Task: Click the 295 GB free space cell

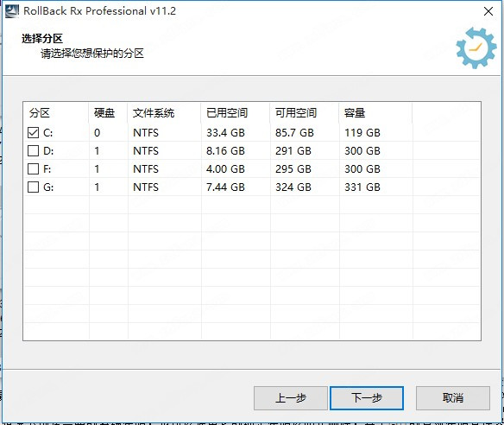Action: 293,169
